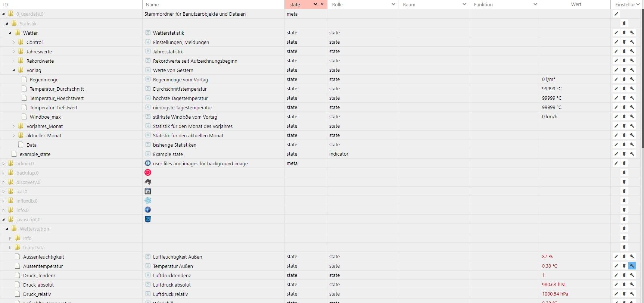Collapse the javascript.0 node
Image resolution: width=644 pixels, height=303 pixels.
coord(4,219)
